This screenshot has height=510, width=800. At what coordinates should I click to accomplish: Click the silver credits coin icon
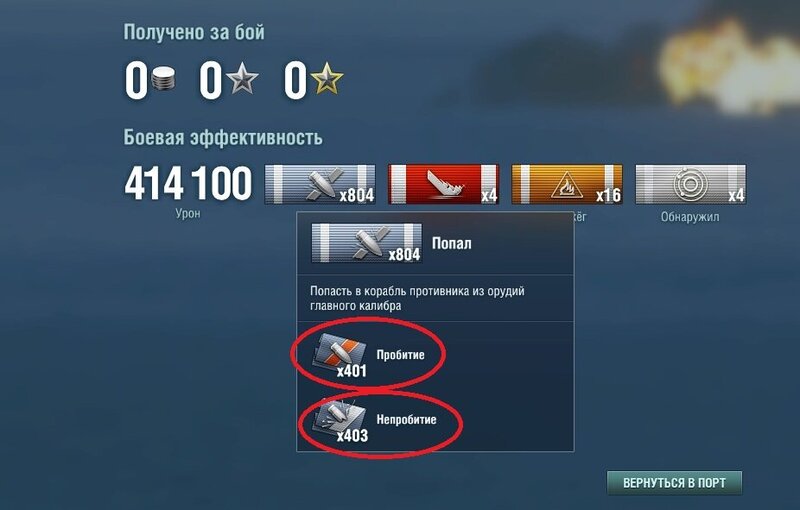[x=163, y=79]
